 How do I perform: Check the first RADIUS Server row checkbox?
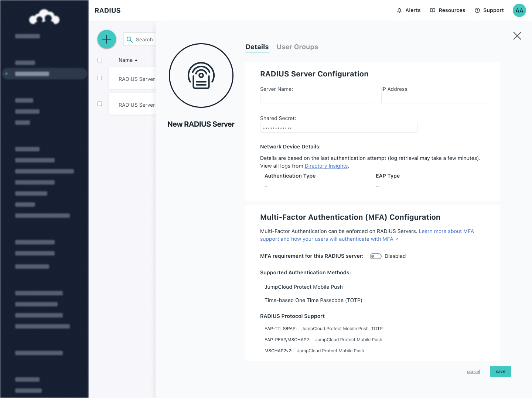(100, 78)
